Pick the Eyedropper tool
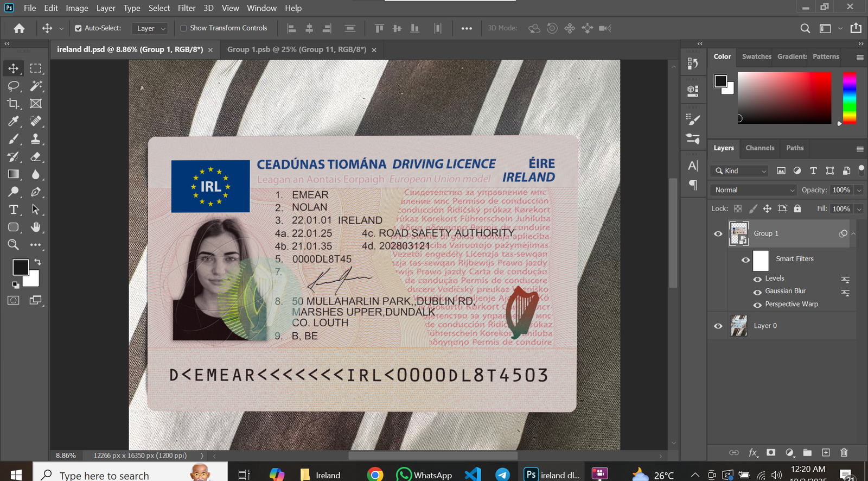 pyautogui.click(x=14, y=121)
